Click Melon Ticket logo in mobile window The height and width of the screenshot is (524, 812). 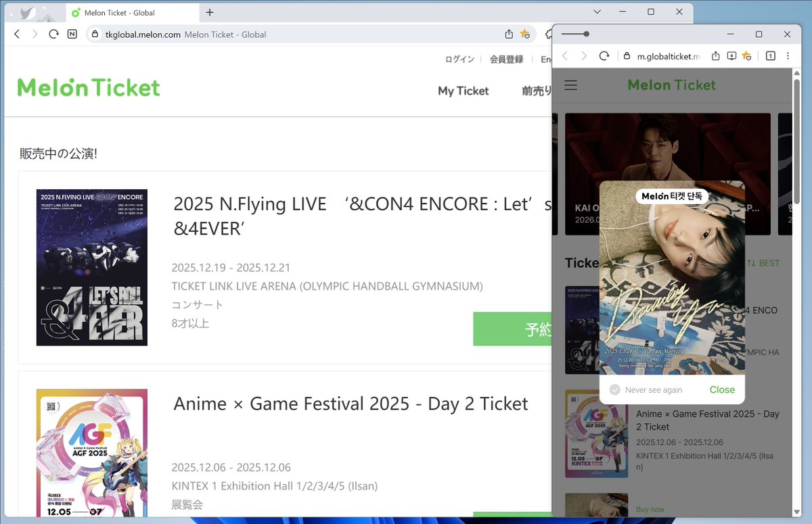[x=671, y=85]
